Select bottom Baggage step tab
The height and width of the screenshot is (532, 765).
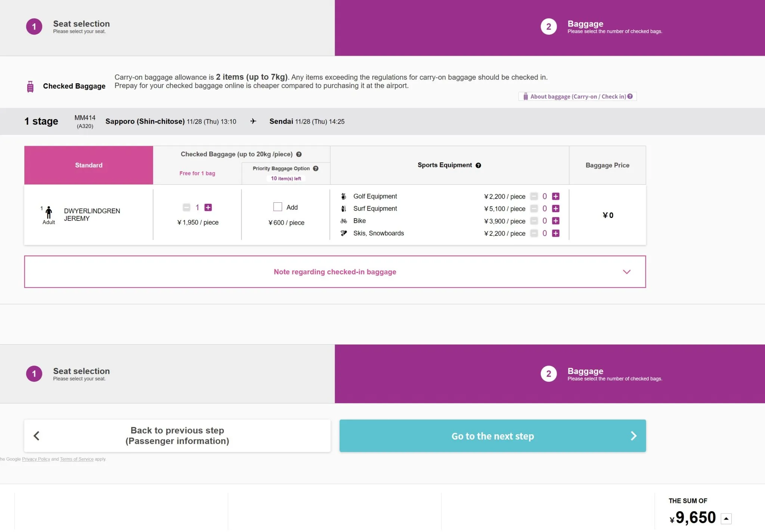coord(585,374)
